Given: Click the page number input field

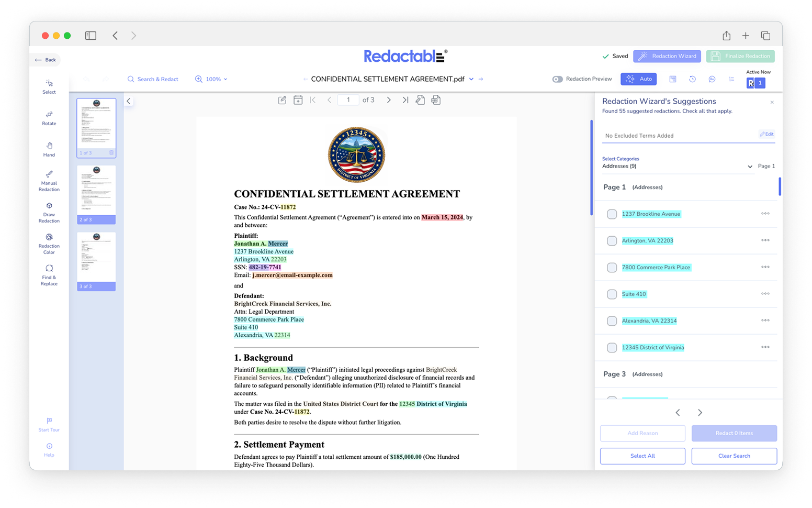Looking at the screenshot, I should 348,100.
